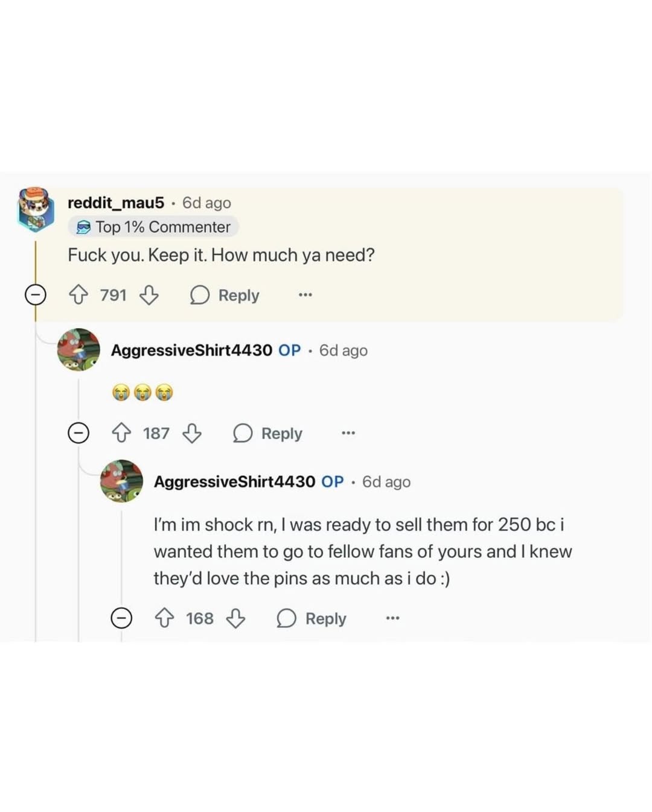Reply to the 250 pins comment
This screenshot has height=812, width=652.
312,618
